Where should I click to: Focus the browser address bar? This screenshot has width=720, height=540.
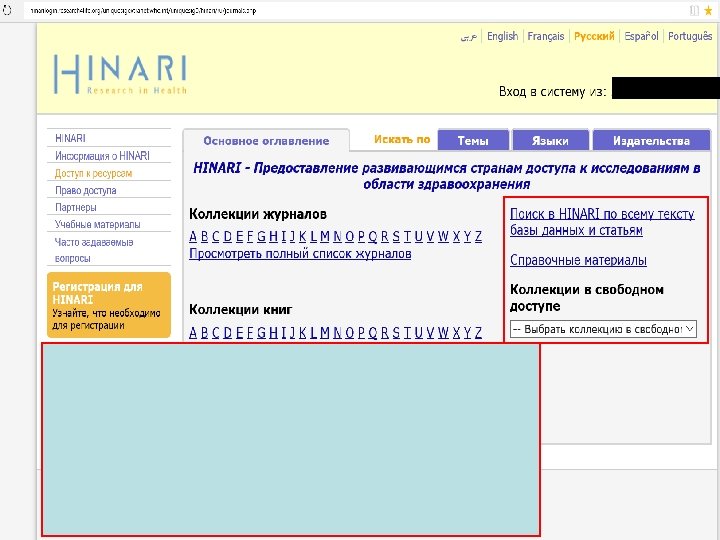pyautogui.click(x=354, y=10)
